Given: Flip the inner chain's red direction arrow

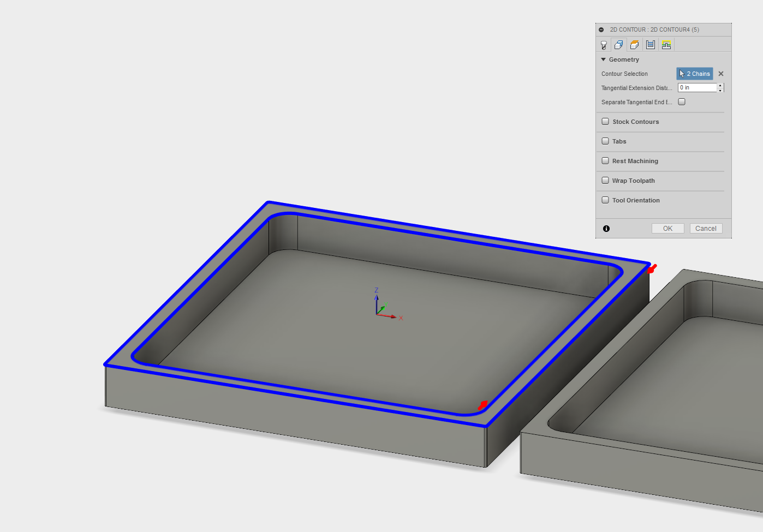Looking at the screenshot, I should tap(483, 405).
